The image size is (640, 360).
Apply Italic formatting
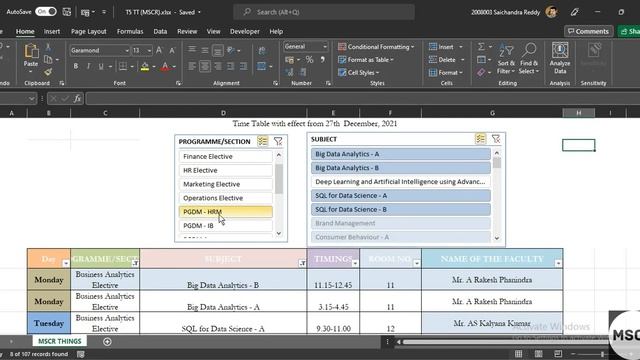point(88,66)
